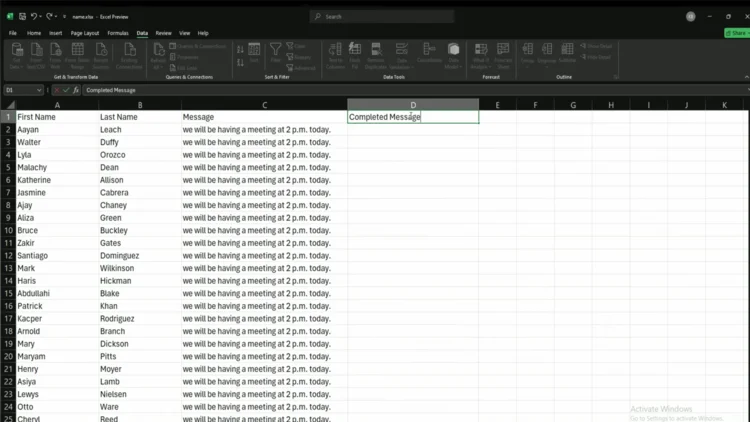The width and height of the screenshot is (750, 422).
Task: Clear the filter
Action: pos(296,46)
